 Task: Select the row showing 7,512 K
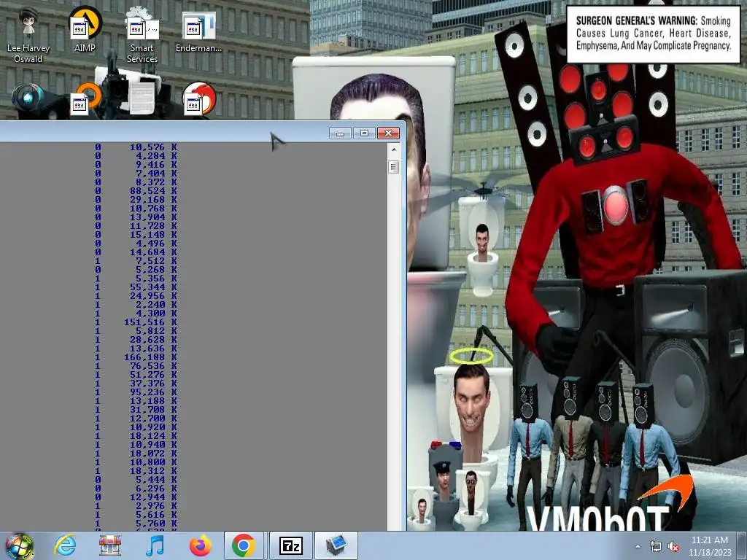point(136,261)
